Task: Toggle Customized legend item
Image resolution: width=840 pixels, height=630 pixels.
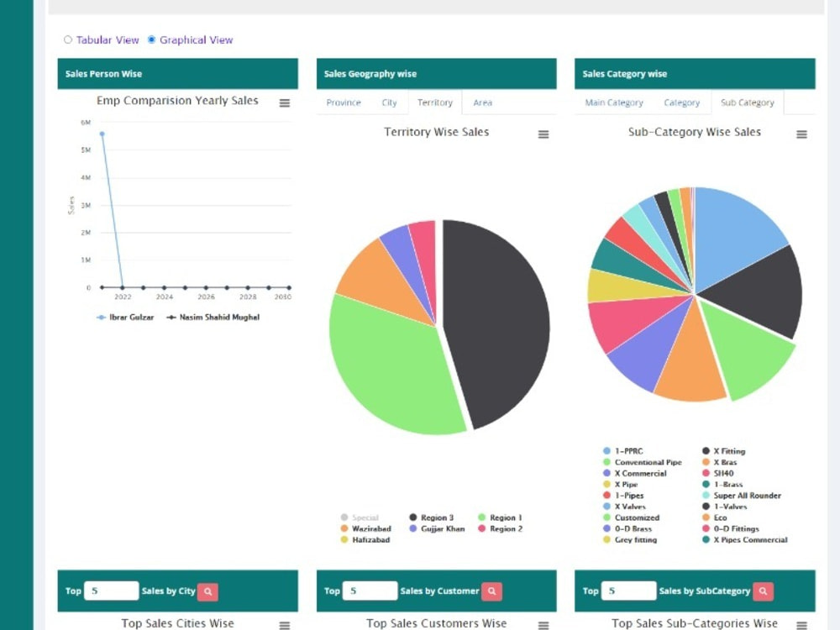Action: pyautogui.click(x=632, y=517)
